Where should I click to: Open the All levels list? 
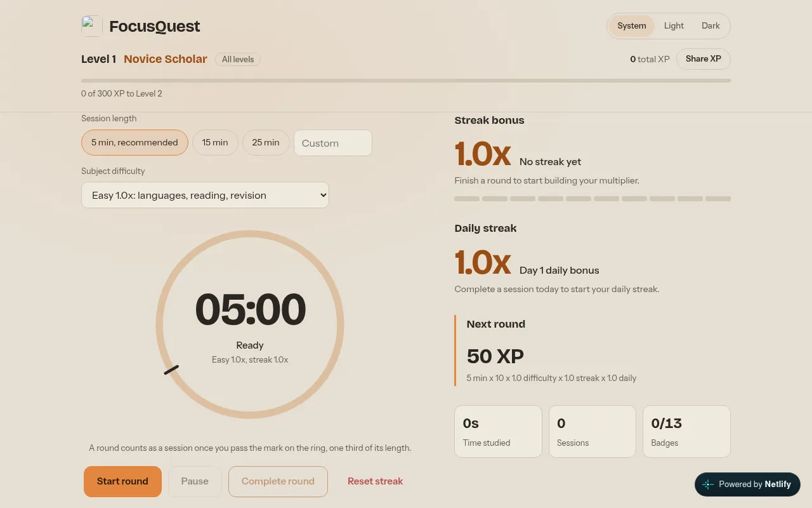238,59
